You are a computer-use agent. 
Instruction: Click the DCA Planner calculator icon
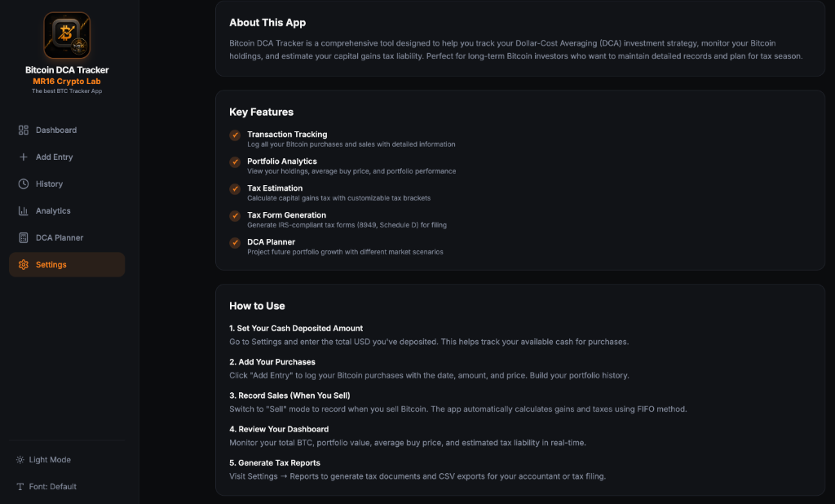[x=24, y=237]
